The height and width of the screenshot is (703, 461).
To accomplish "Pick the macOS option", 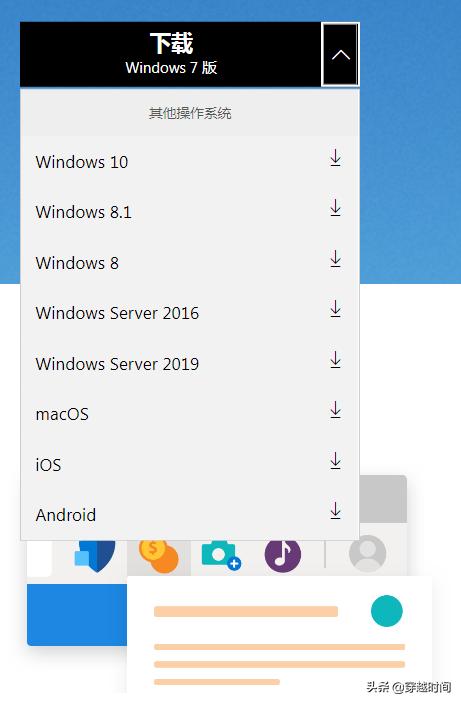I will (190, 414).
